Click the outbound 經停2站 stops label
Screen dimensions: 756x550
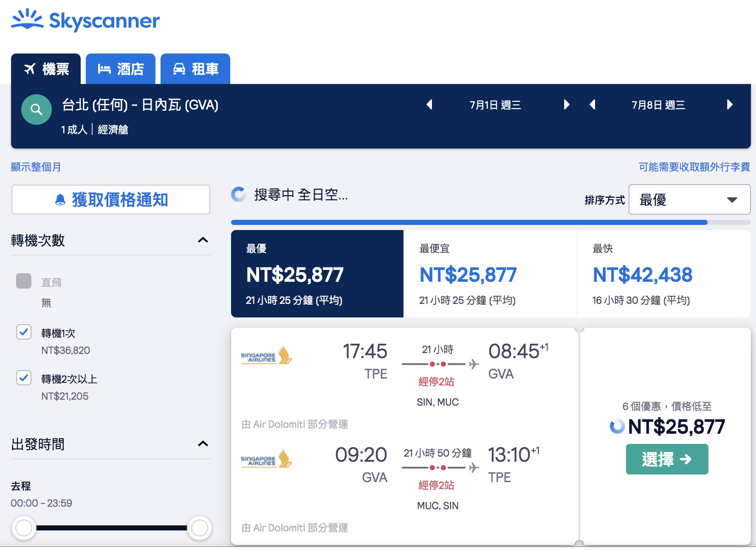click(x=437, y=382)
